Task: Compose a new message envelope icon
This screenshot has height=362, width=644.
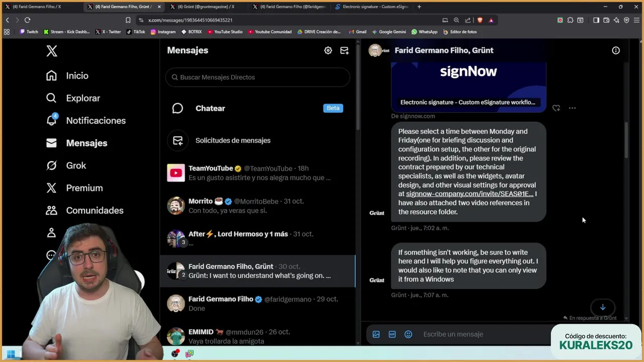Action: (x=344, y=50)
